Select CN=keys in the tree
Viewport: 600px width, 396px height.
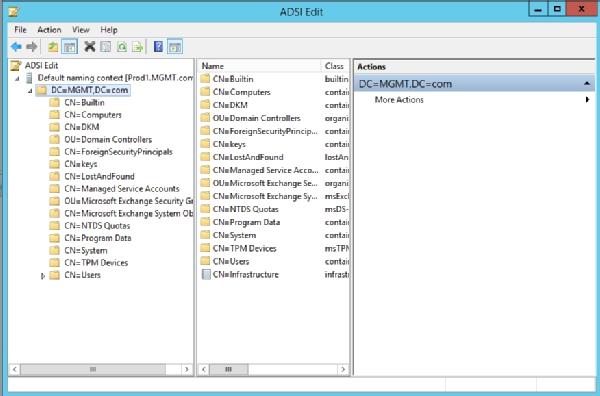pyautogui.click(x=81, y=164)
